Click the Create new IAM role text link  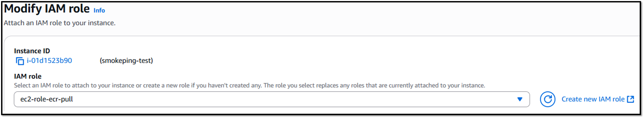[593, 99]
